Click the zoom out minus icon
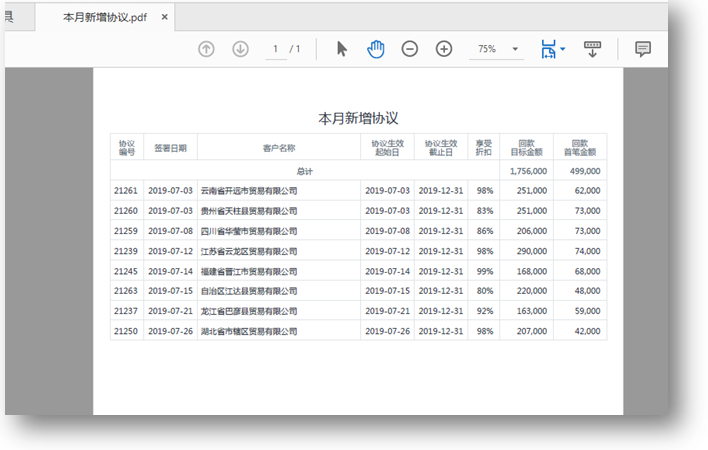The height and width of the screenshot is (450, 708). pyautogui.click(x=410, y=49)
